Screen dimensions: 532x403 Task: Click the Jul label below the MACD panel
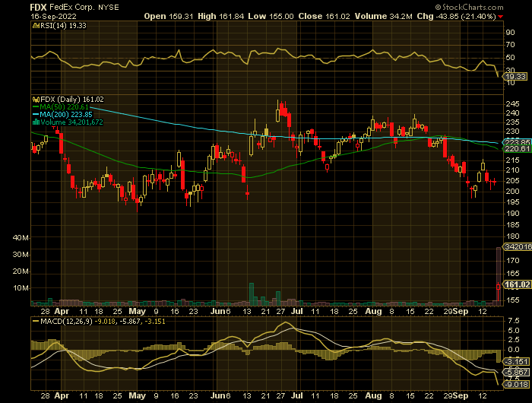click(297, 396)
